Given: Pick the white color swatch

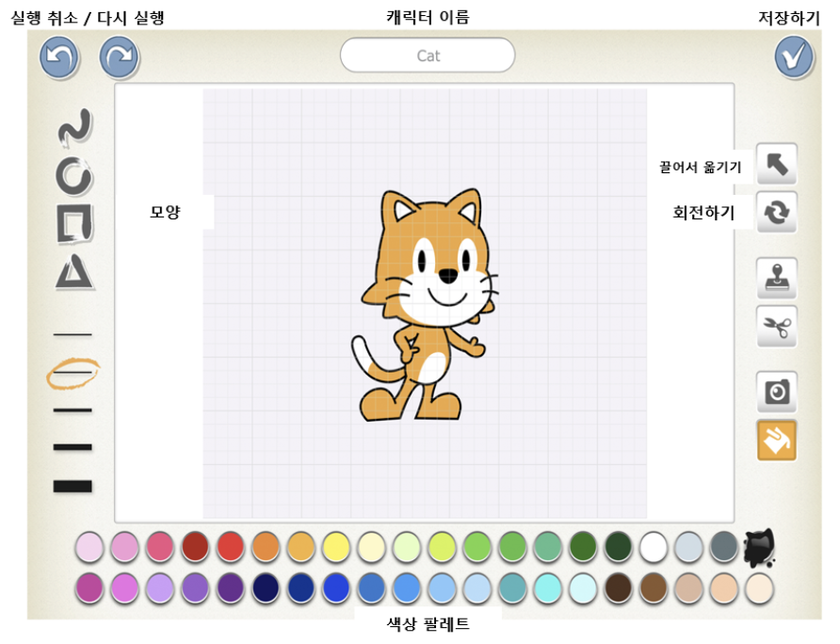Looking at the screenshot, I should pos(653,547).
